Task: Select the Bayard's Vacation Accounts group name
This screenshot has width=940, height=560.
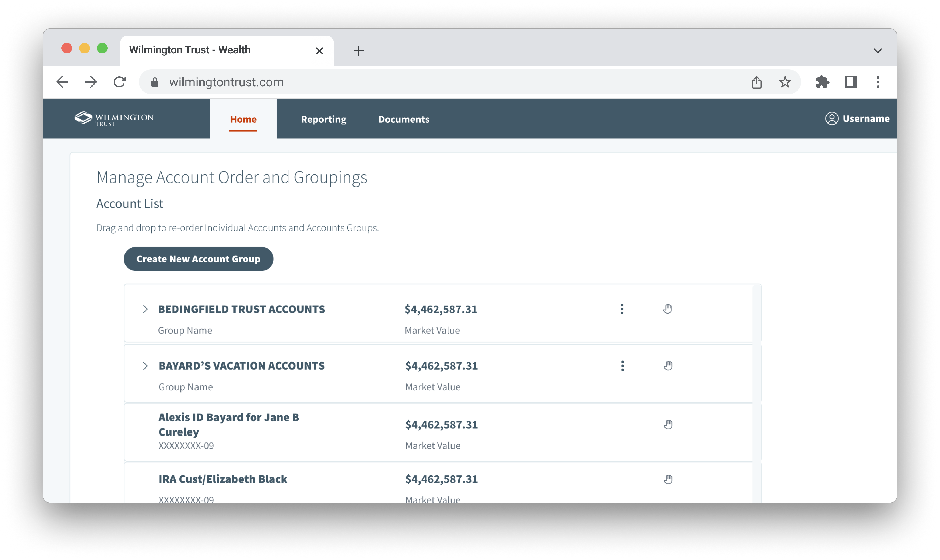Action: point(241,366)
